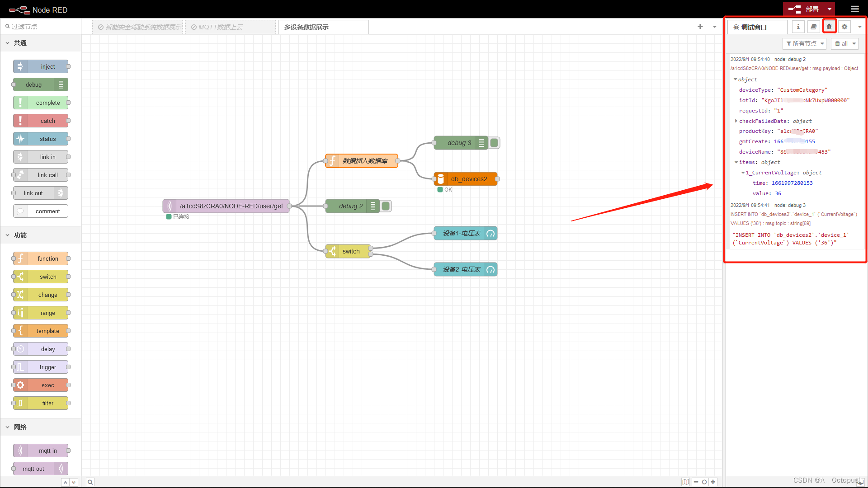Switch to the 智能安全驾驶系统数据展示 flow tab

point(138,27)
